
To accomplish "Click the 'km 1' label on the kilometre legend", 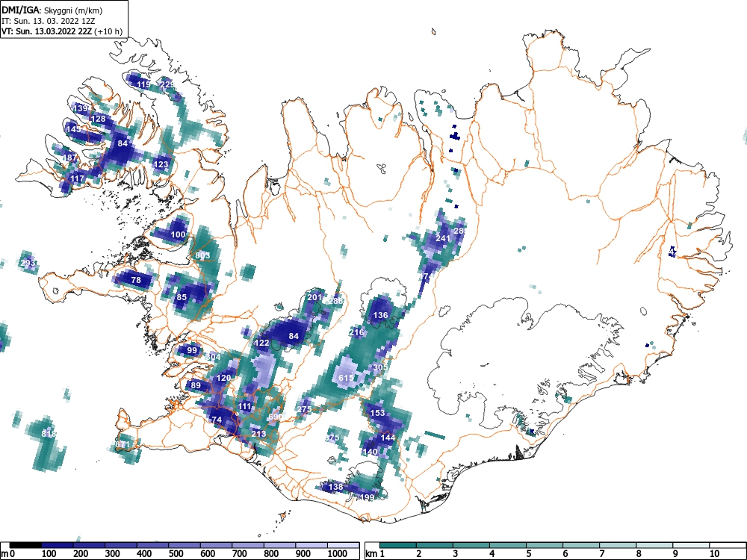I will [x=375, y=554].
